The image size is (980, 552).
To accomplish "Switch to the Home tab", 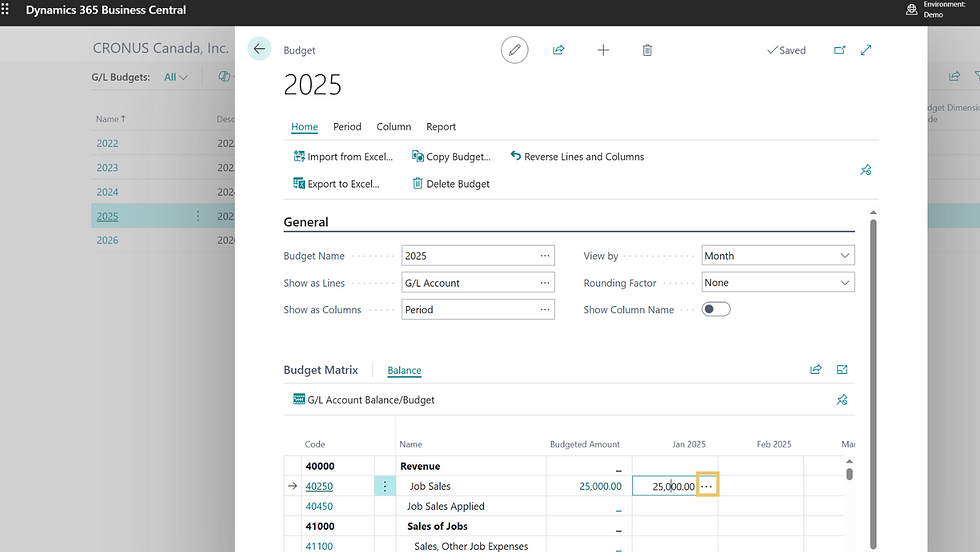I will (304, 126).
